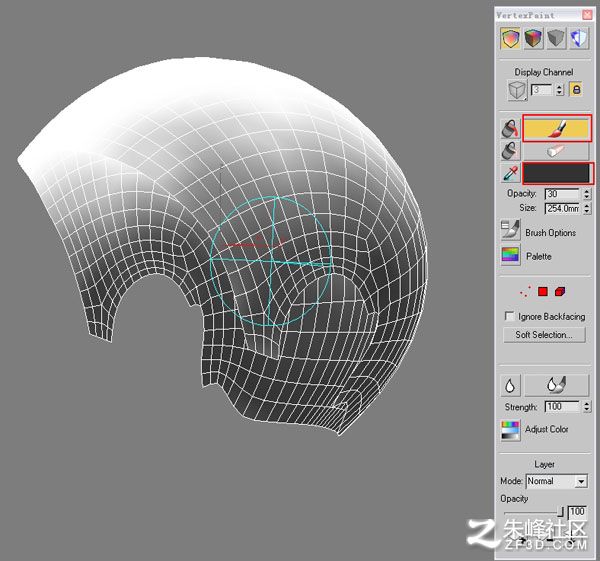Viewport: 600px width, 561px height.
Task: Select element sub-object selection mode
Action: coord(560,292)
